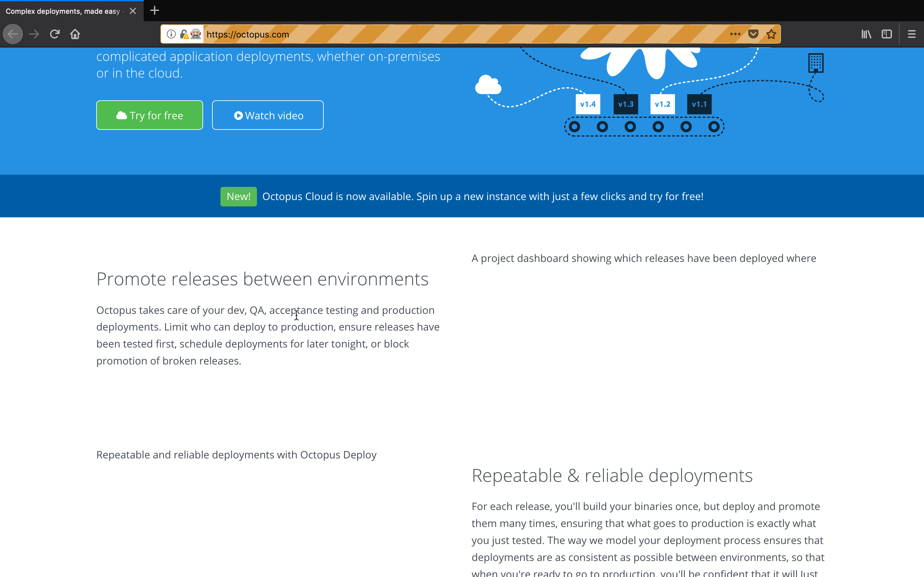Click the back navigation arrow
Screen dimensions: 924x577
click(x=13, y=34)
